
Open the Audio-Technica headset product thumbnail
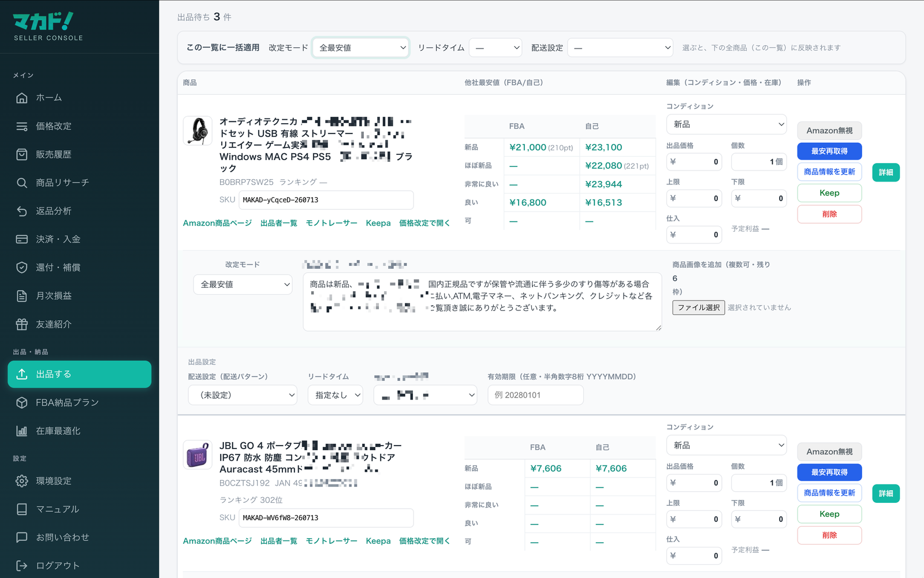point(198,131)
